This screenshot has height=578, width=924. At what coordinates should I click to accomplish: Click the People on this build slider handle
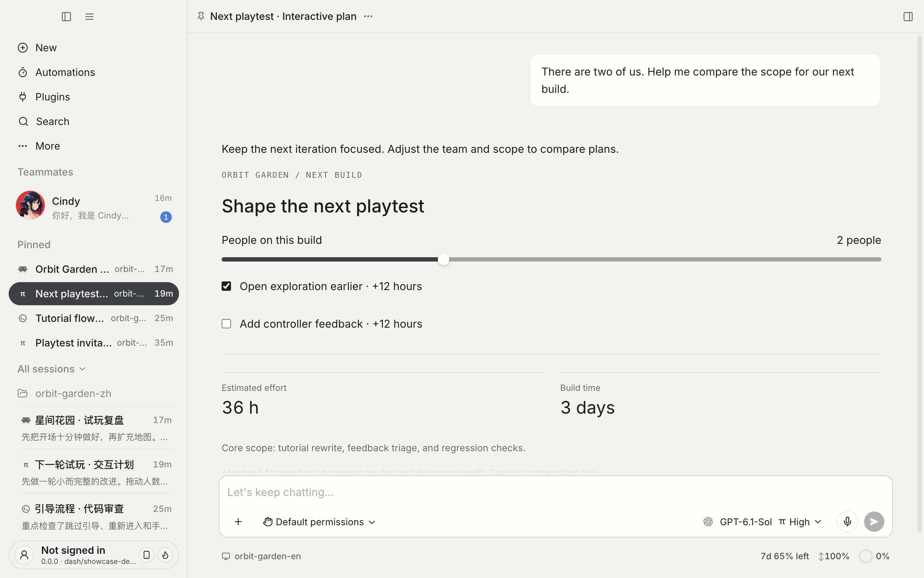[443, 260]
